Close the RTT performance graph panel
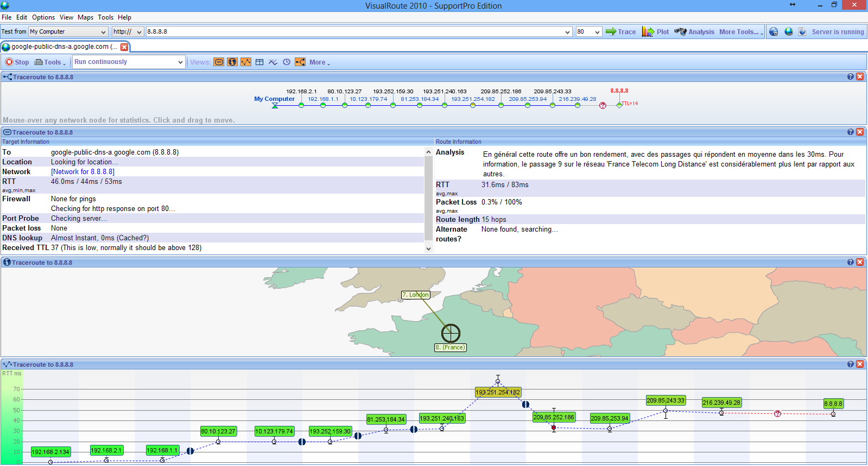 pos(860,364)
